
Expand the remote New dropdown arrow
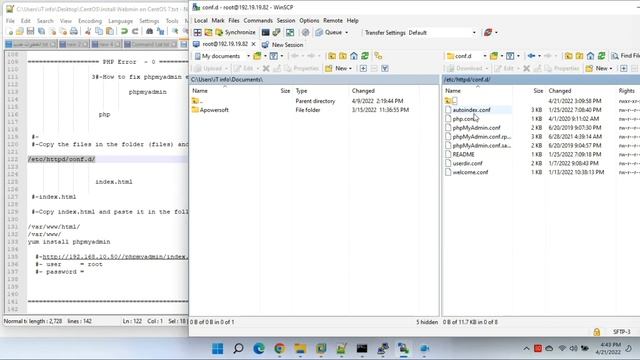(611, 69)
